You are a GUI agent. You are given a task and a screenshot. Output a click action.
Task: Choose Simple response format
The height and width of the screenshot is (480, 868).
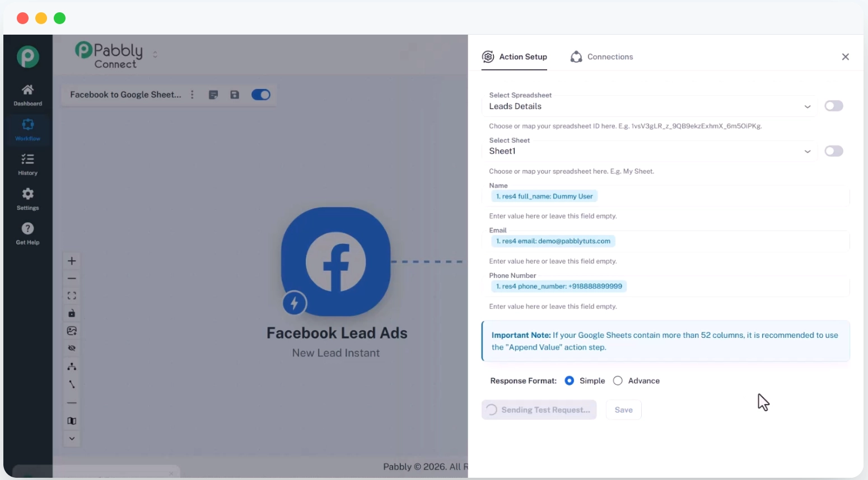point(570,380)
